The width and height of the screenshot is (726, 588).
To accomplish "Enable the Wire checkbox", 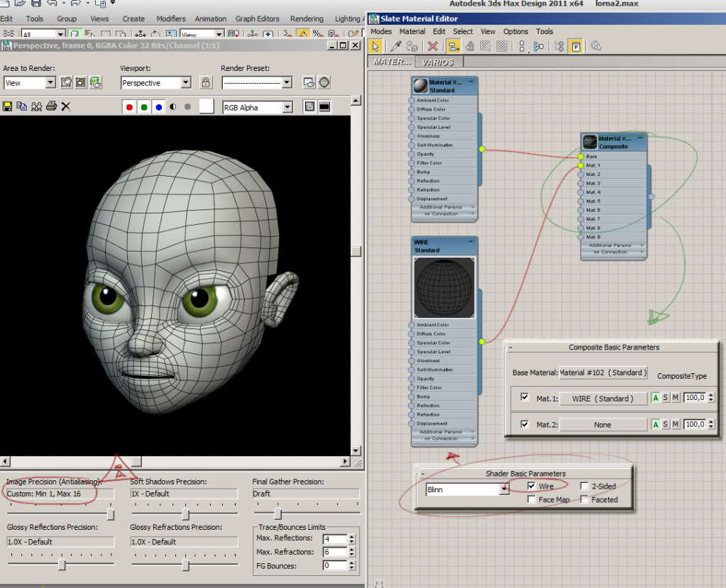I will (x=532, y=487).
